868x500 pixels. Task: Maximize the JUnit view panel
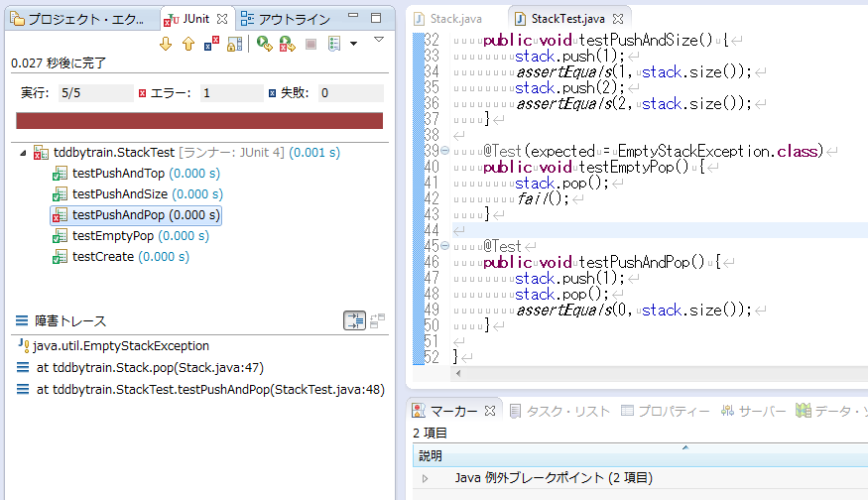click(x=376, y=18)
